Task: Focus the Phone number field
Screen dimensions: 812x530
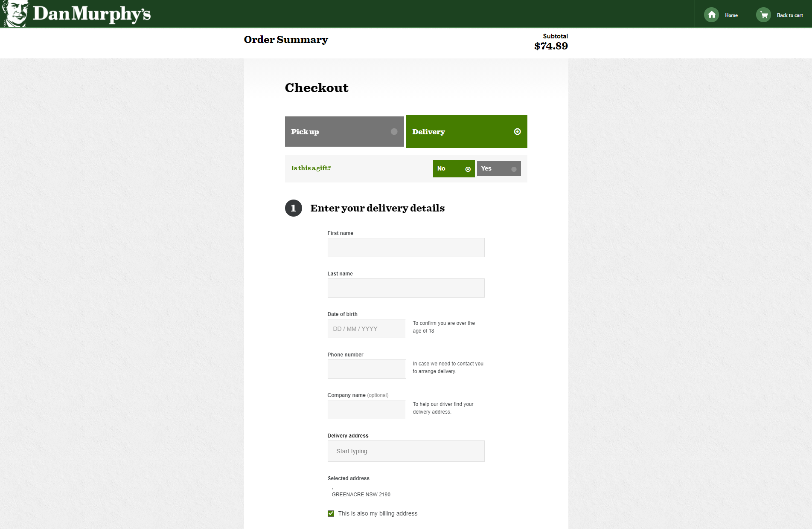Action: pos(367,369)
